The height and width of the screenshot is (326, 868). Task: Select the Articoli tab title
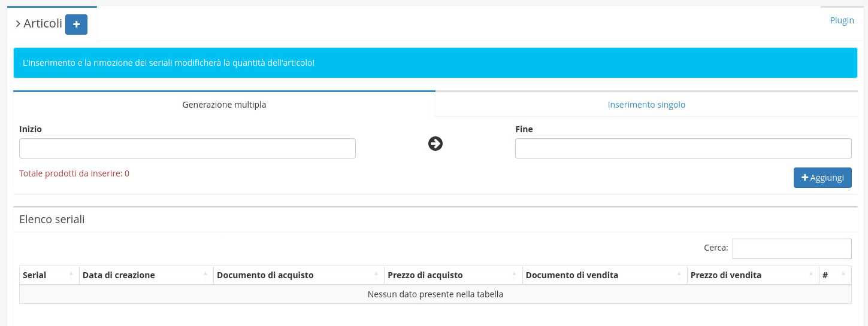(x=43, y=24)
